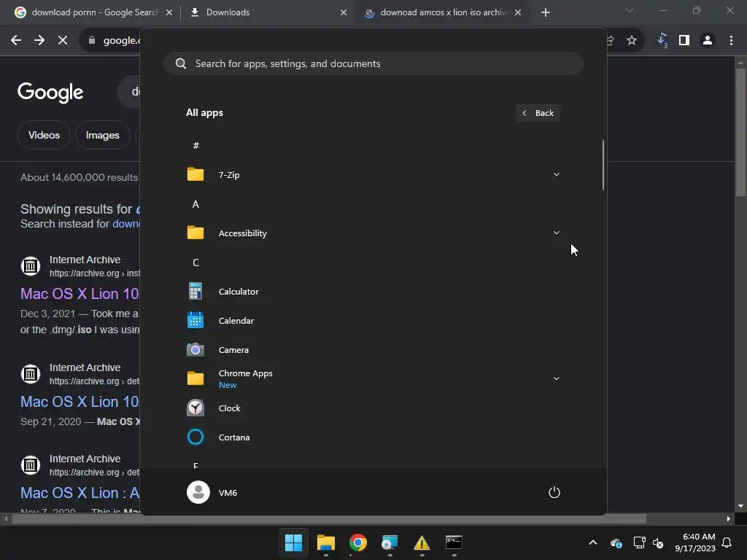747x560 pixels.
Task: Launch Cortana from the app list
Action: [196, 437]
